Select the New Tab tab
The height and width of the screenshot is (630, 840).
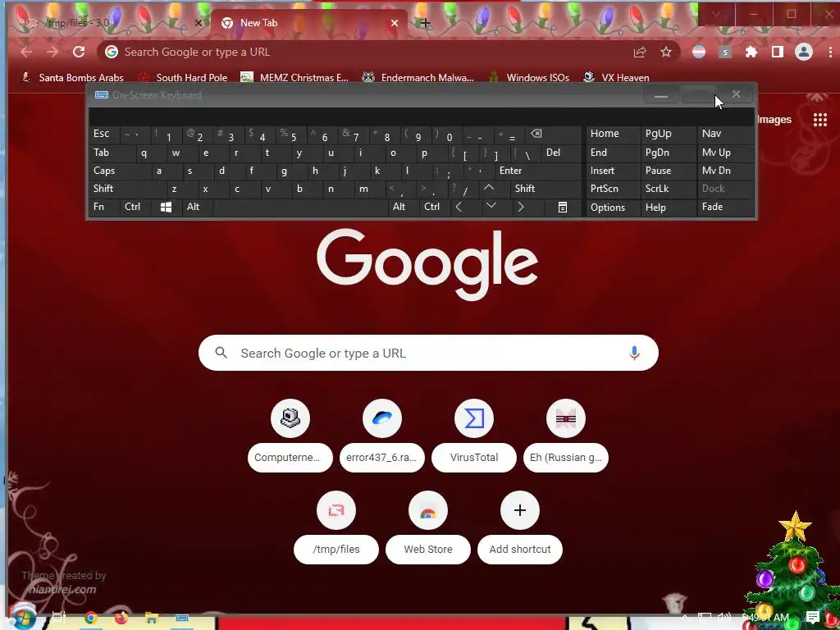(x=309, y=23)
